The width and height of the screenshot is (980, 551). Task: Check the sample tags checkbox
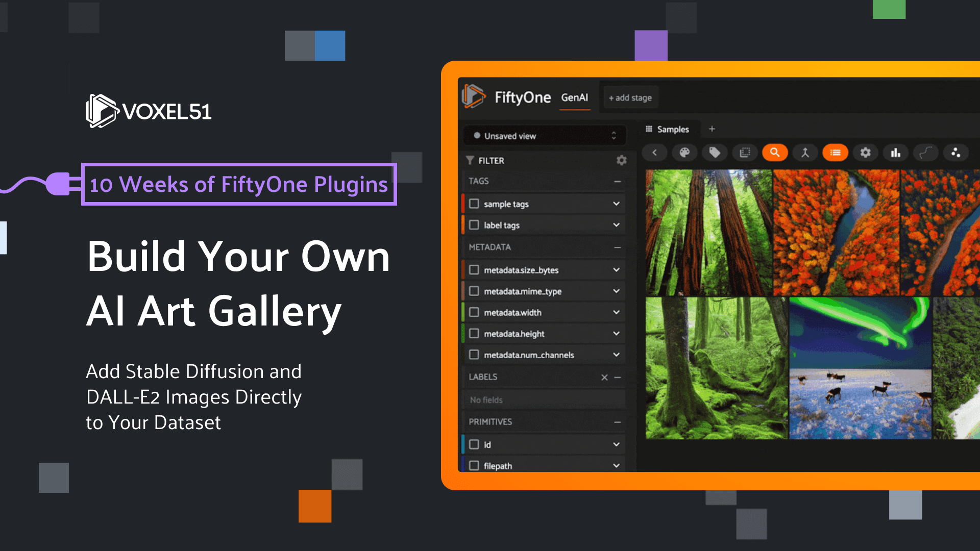coord(474,204)
